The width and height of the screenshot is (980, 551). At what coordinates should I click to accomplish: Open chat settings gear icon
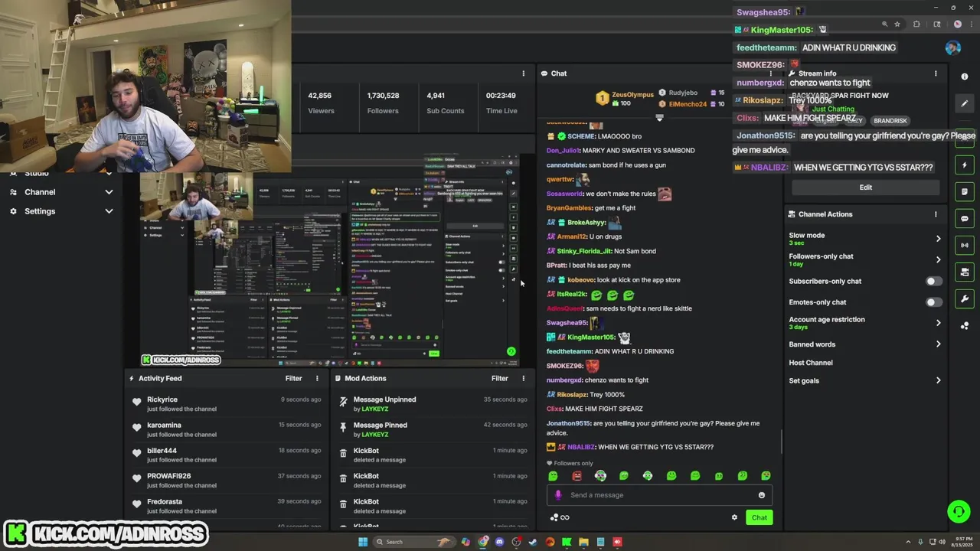(734, 517)
